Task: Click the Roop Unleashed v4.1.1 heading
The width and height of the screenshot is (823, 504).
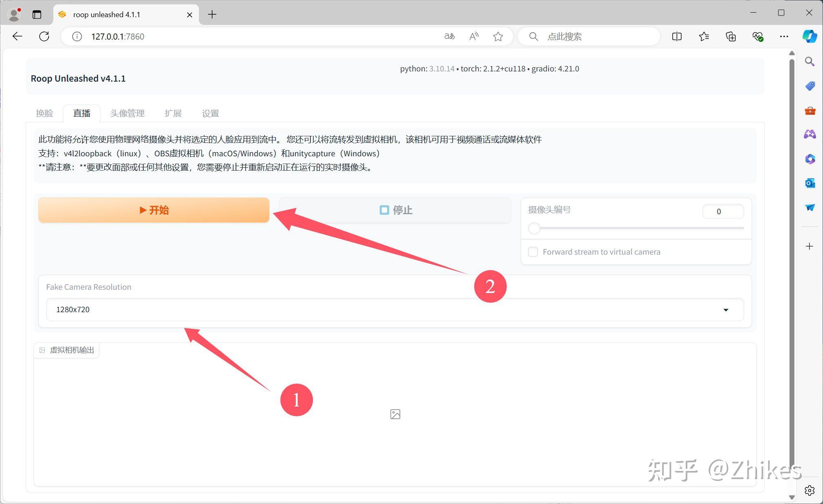Action: coord(78,78)
